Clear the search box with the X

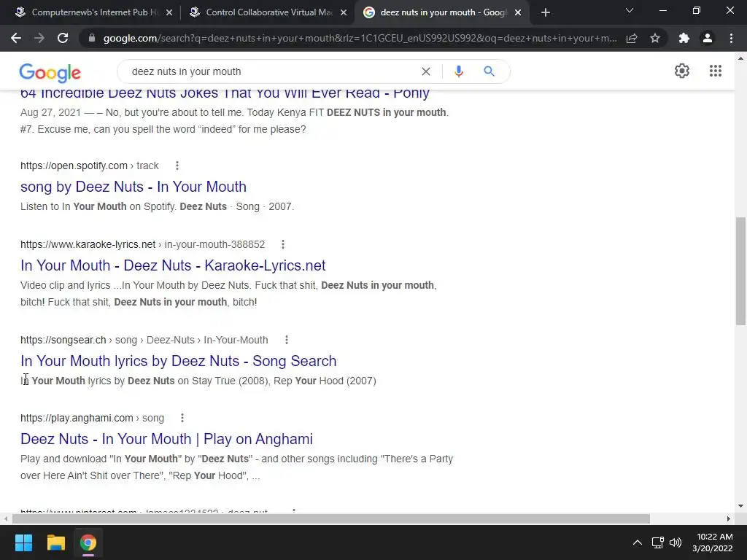(426, 71)
